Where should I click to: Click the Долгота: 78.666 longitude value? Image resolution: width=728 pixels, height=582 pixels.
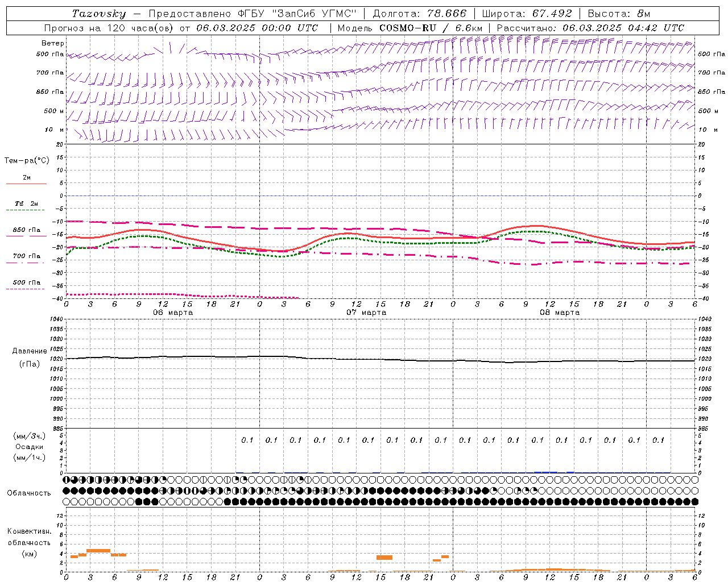coord(419,14)
